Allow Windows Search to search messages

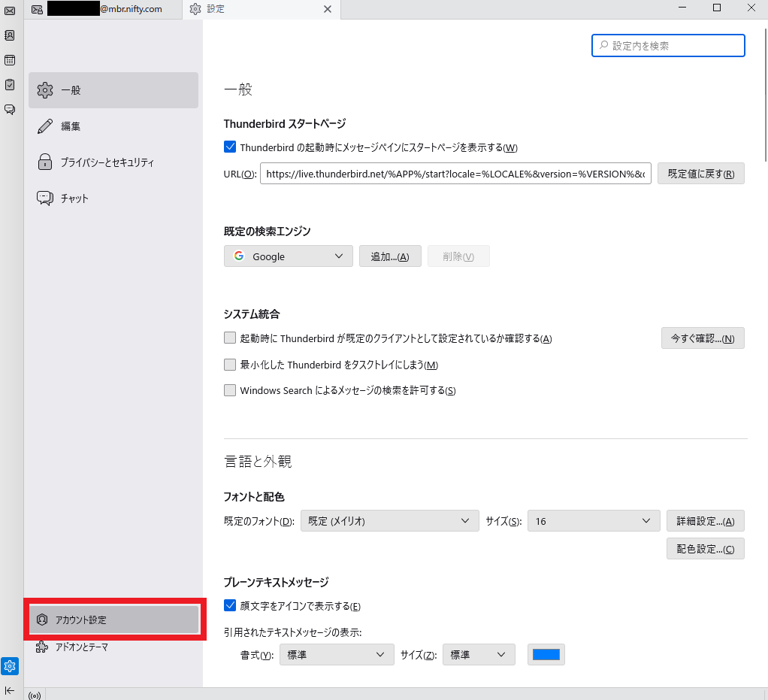coord(231,390)
